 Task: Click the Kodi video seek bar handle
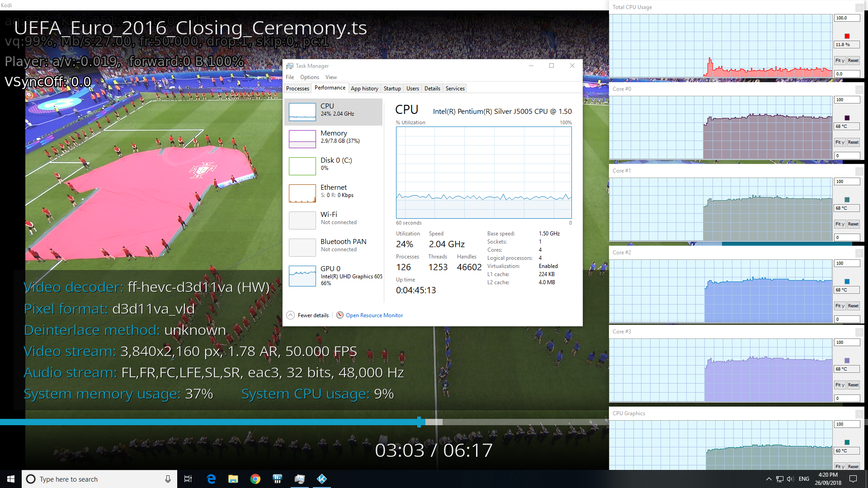(x=420, y=422)
